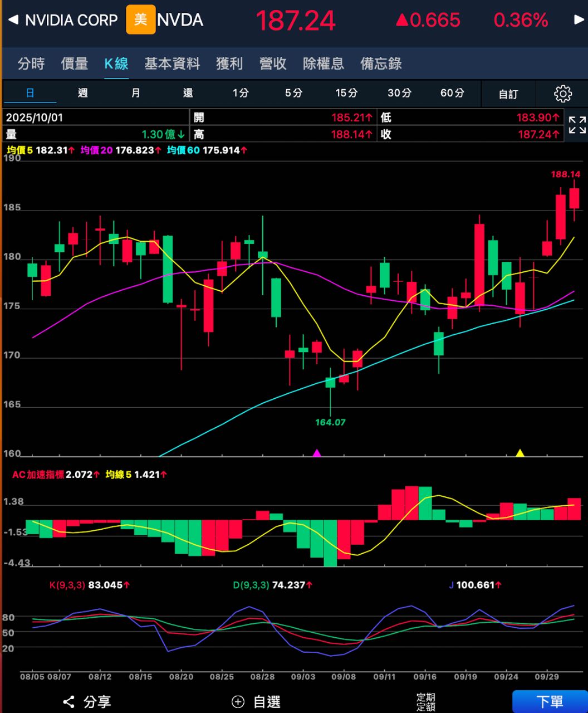Viewport: 588px width, 713px height.
Task: Tap the orange 美 market badge
Action: (x=140, y=20)
